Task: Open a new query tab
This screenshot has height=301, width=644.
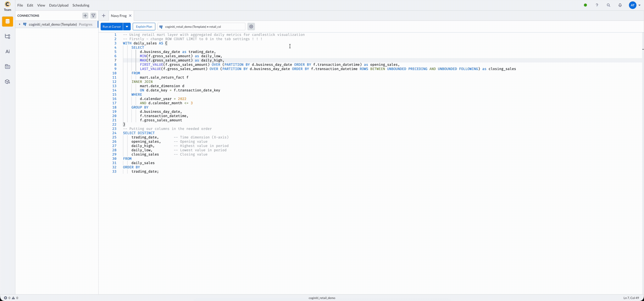Action: pos(103,16)
